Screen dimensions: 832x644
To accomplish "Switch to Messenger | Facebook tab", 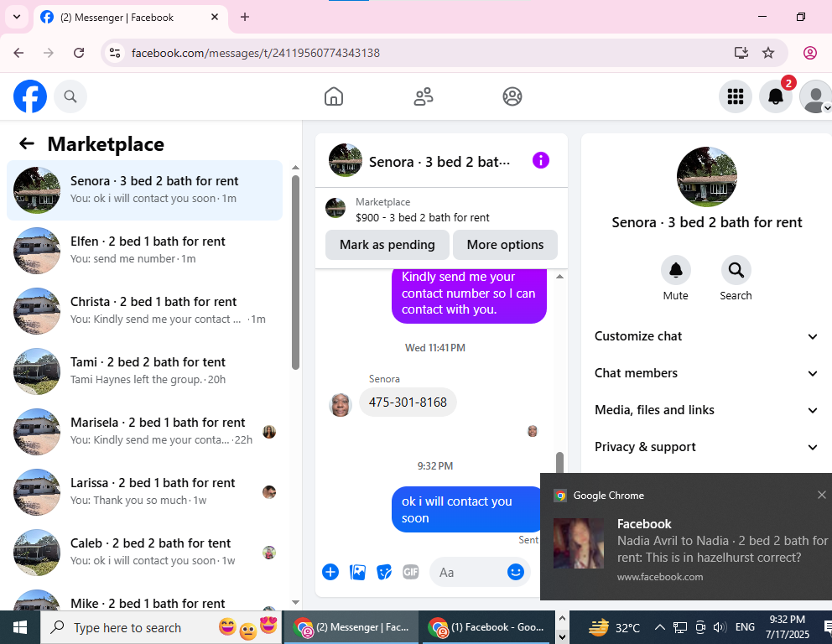I will (x=132, y=18).
